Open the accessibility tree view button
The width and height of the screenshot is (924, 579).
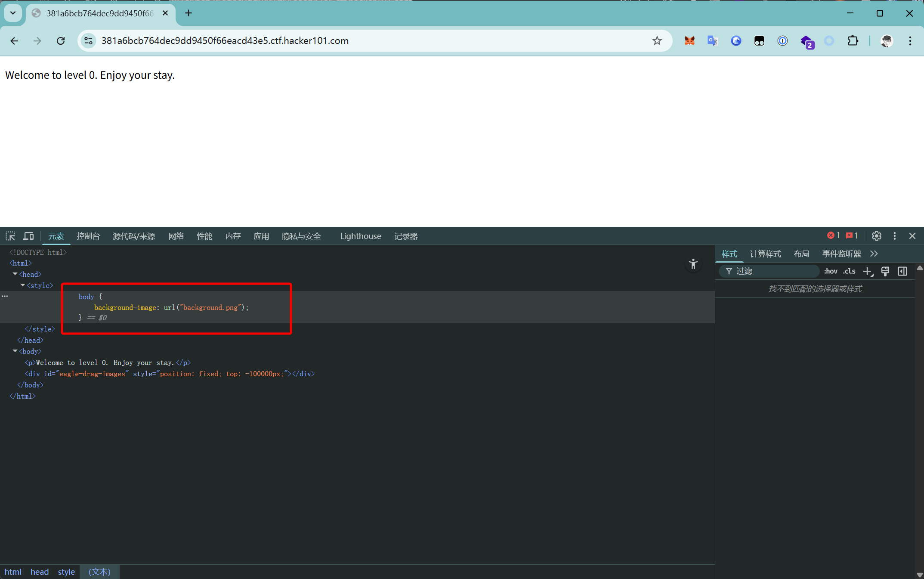point(693,264)
